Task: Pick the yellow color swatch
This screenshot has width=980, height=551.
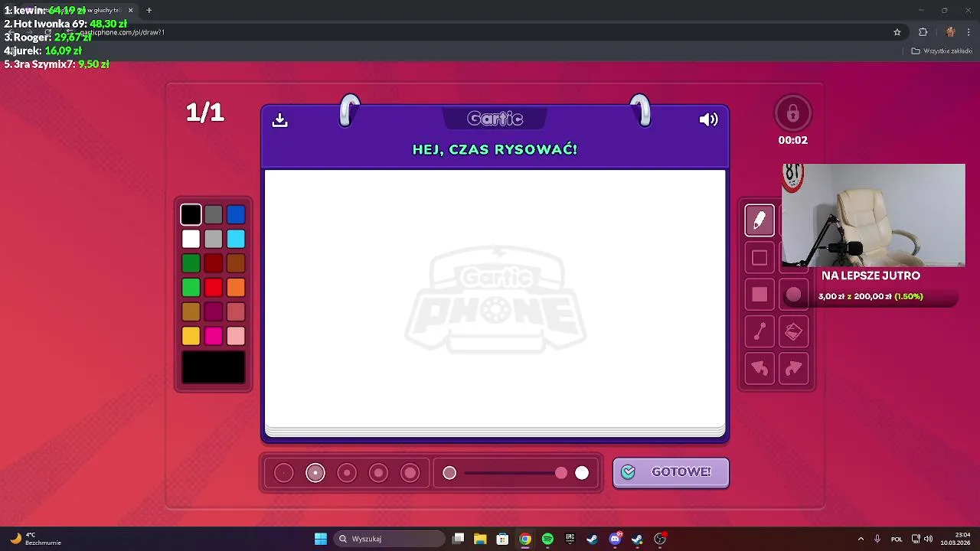Action: pyautogui.click(x=191, y=336)
